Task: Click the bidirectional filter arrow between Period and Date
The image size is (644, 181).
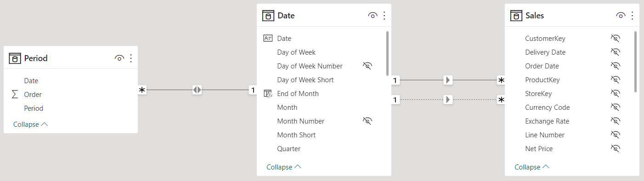Action: click(x=197, y=90)
